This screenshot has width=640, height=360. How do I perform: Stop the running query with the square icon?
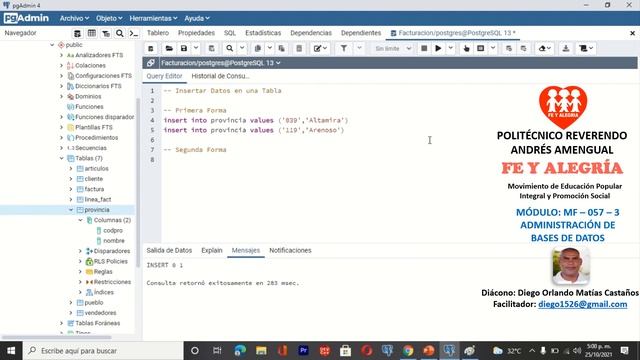click(424, 49)
